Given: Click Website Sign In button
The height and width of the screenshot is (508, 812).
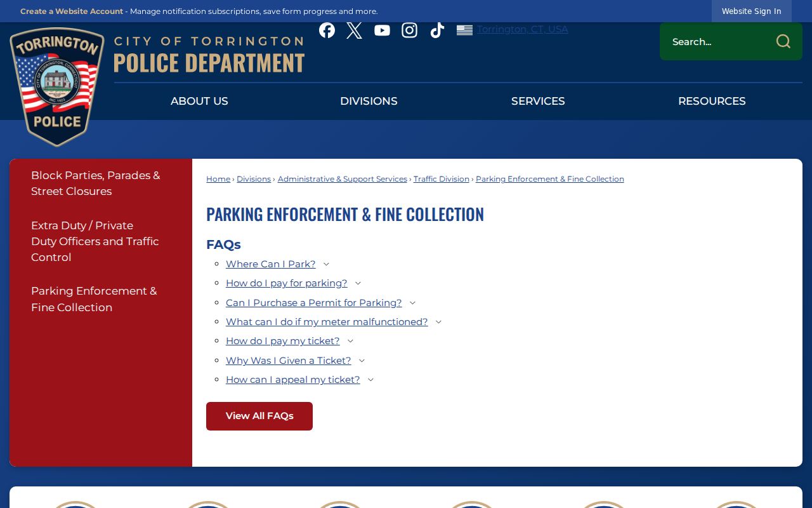Looking at the screenshot, I should [751, 11].
